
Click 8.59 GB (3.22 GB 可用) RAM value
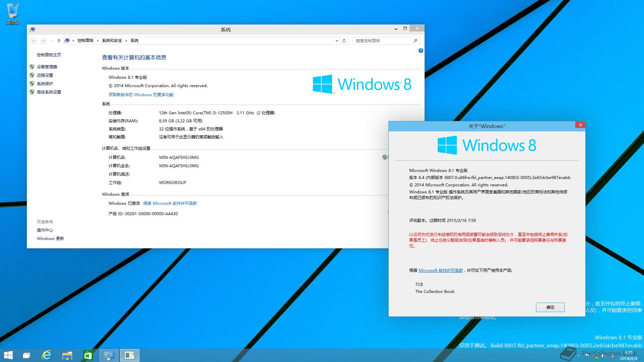coord(180,121)
